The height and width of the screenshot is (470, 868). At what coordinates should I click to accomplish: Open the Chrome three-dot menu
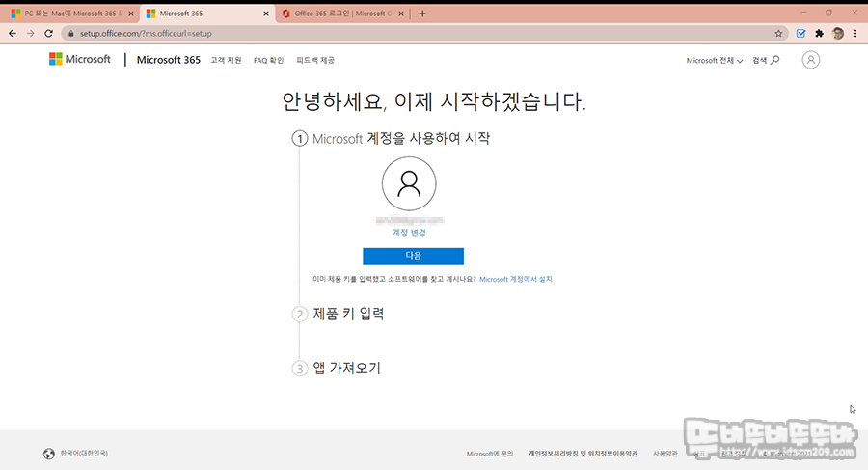855,33
